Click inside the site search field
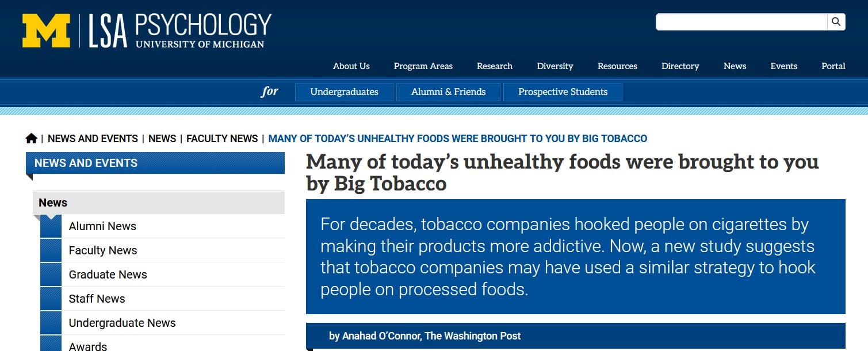The height and width of the screenshot is (351, 868). 741,22
